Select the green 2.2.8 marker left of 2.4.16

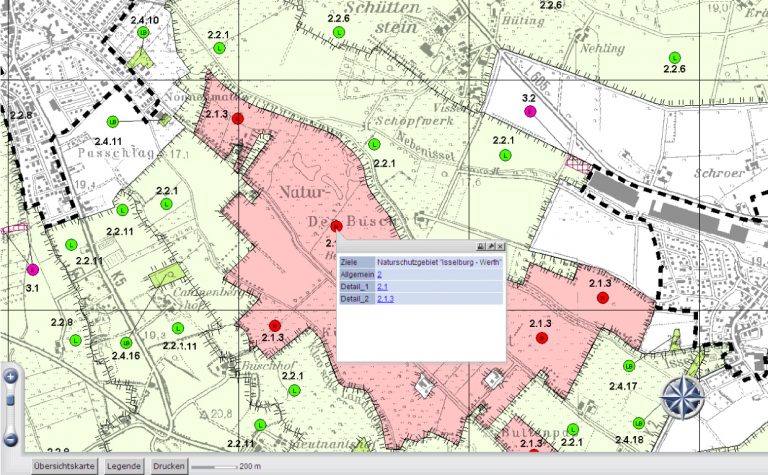[x=75, y=340]
